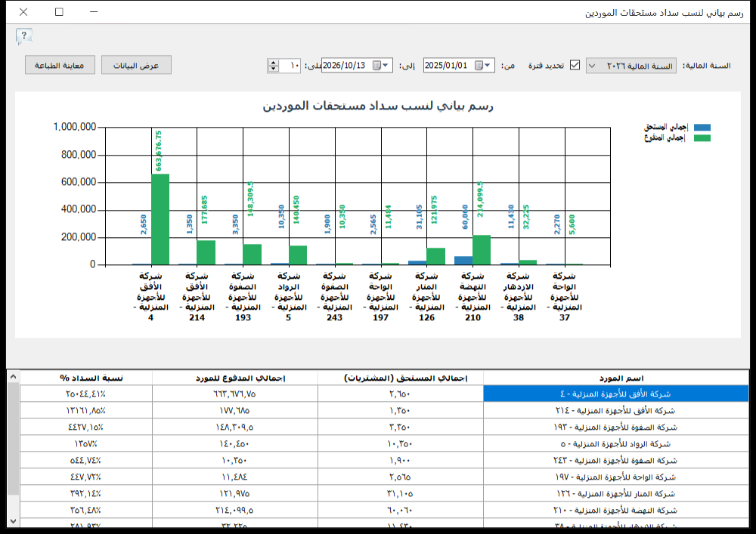Click the down arrow of the number spinner
Viewport: 756px width, 534px height.
(x=274, y=69)
